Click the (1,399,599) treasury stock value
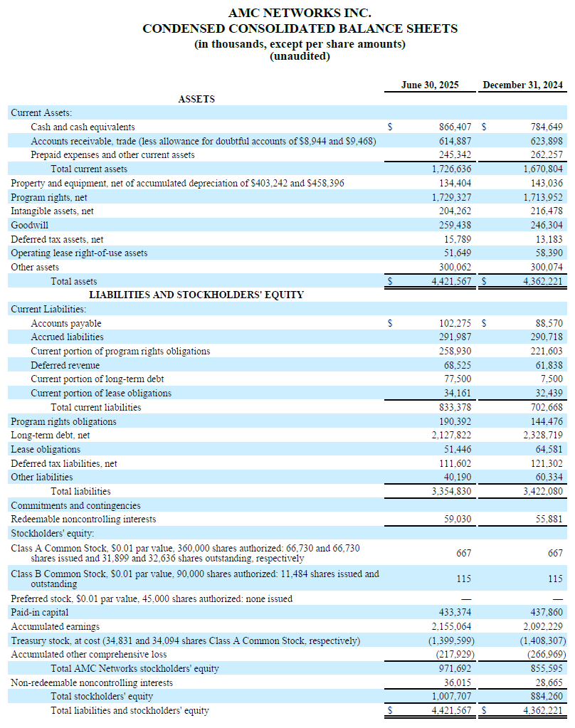 pyautogui.click(x=451, y=640)
